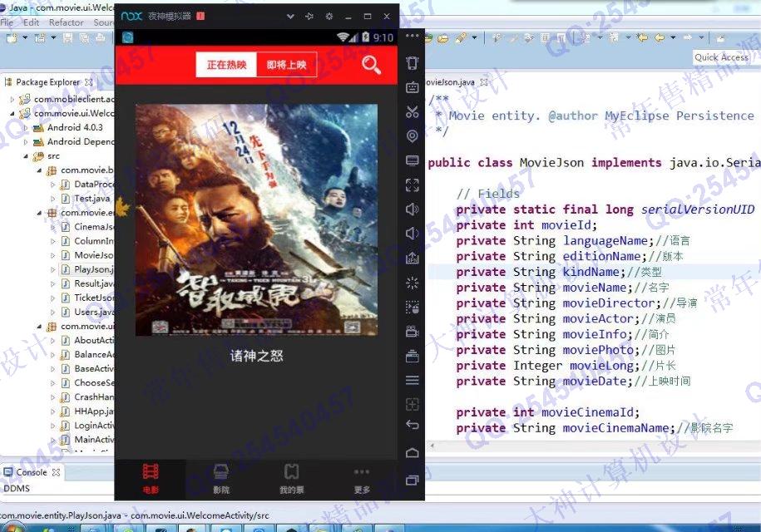Select the Console view tab

click(x=31, y=472)
